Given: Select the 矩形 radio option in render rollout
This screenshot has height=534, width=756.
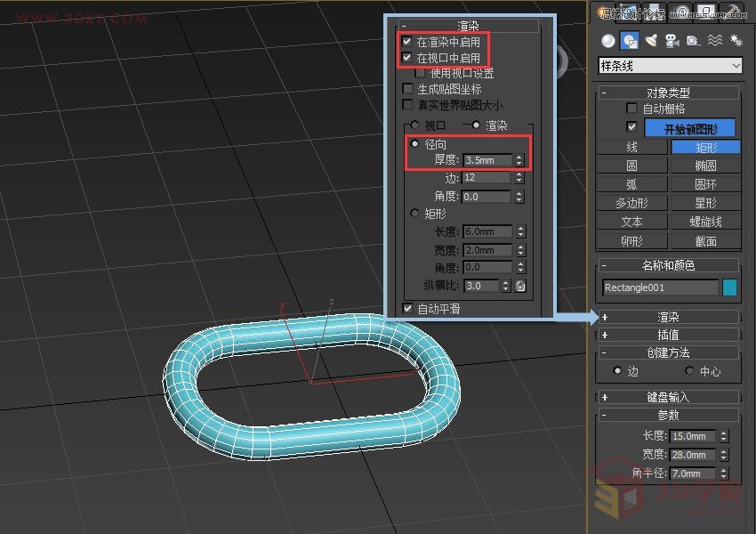Looking at the screenshot, I should 414,214.
